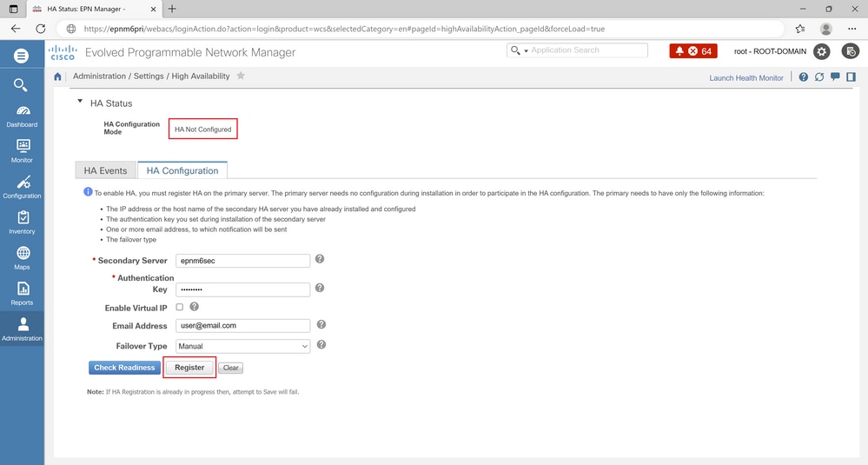The image size is (868, 465).
Task: Refresh the page content icon
Action: [819, 77]
